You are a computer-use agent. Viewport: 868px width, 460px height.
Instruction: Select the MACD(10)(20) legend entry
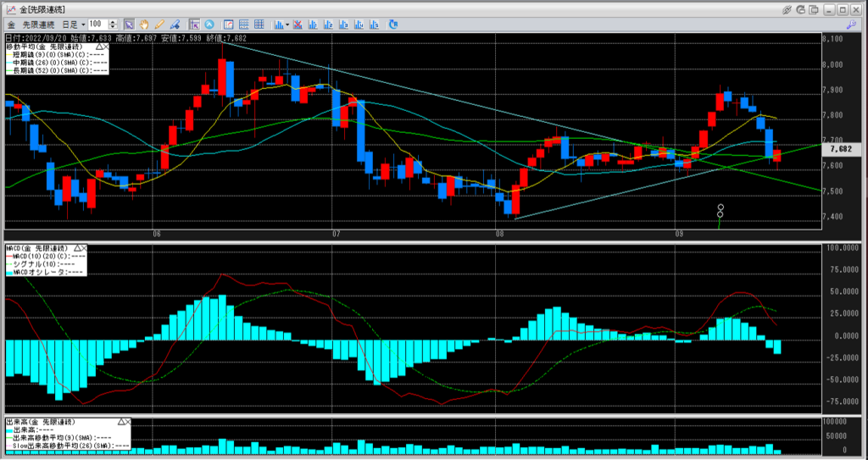coord(47,256)
